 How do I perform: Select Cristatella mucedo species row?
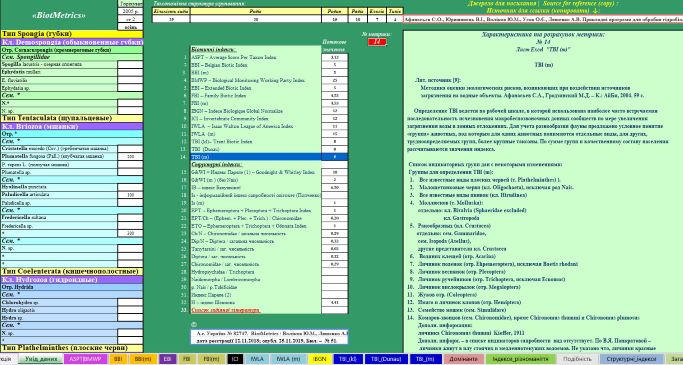point(59,149)
